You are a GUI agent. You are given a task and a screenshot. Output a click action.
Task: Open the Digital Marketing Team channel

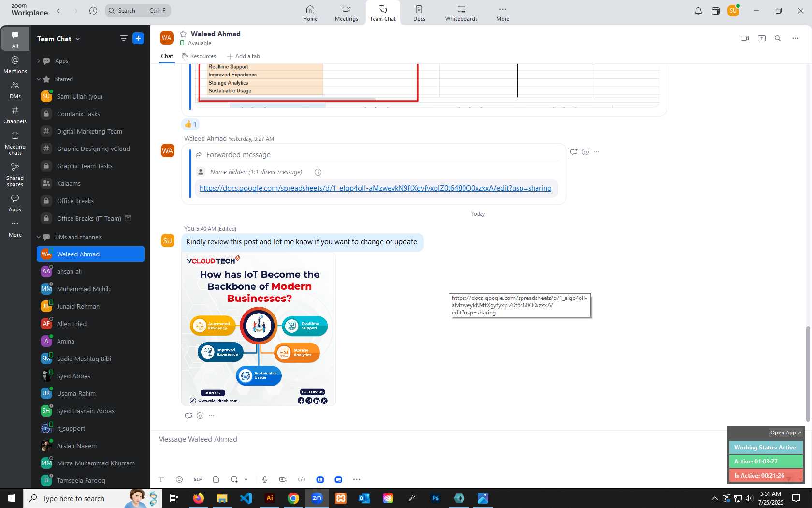pos(90,131)
